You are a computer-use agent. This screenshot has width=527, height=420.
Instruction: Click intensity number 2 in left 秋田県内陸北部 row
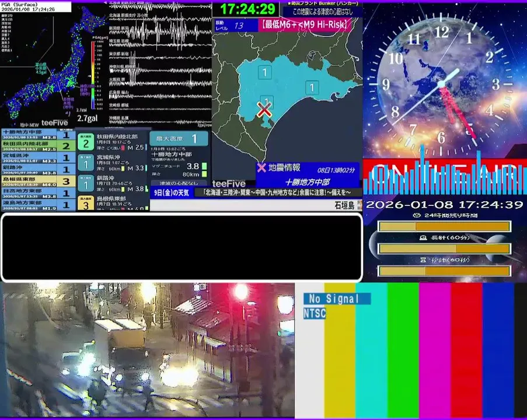66,146
